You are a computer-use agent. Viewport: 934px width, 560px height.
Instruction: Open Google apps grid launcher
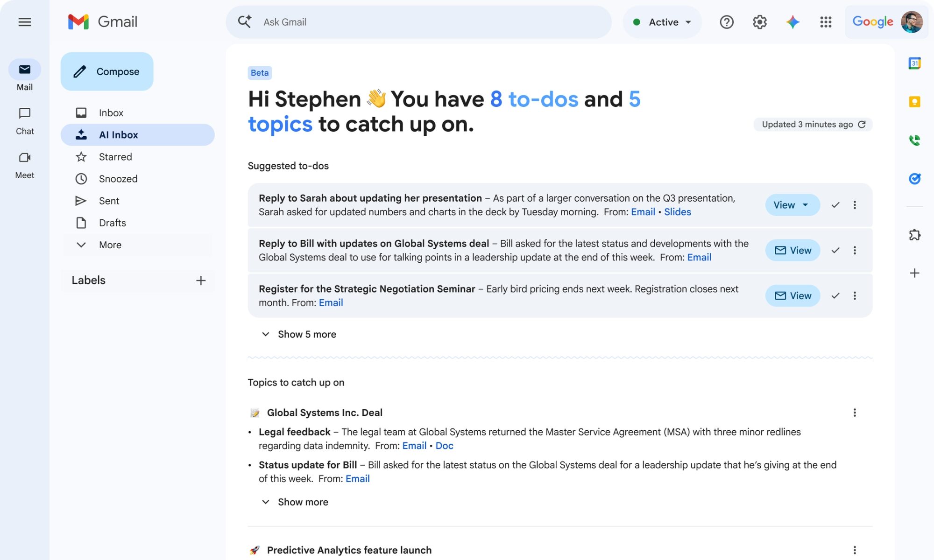point(826,22)
